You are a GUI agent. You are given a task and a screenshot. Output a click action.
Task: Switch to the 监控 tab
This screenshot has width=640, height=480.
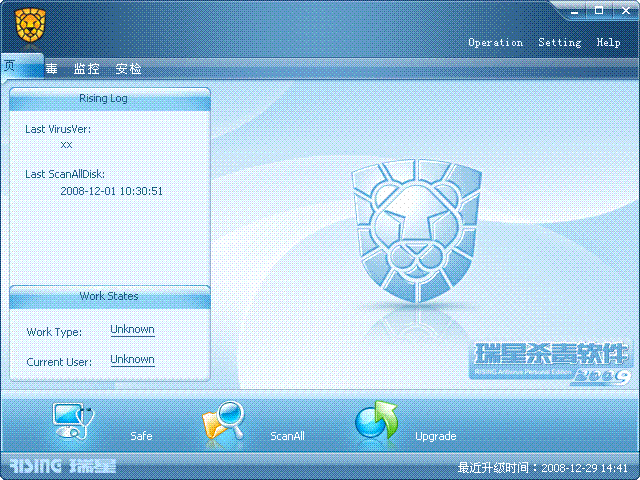[87, 69]
